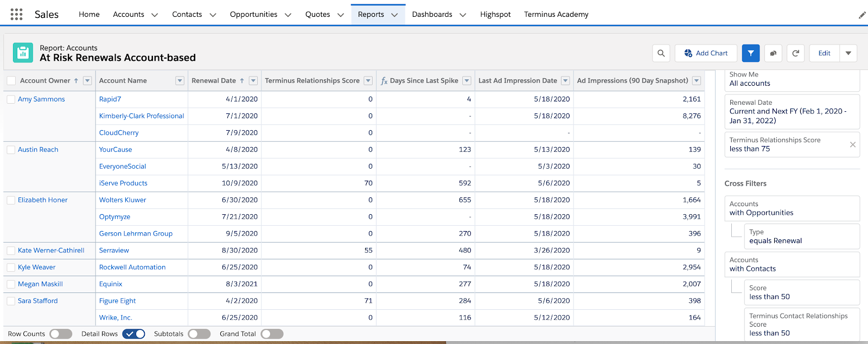Screen dimensions: 868x344
Task: Open Renewal Date column menu
Action: pos(253,81)
